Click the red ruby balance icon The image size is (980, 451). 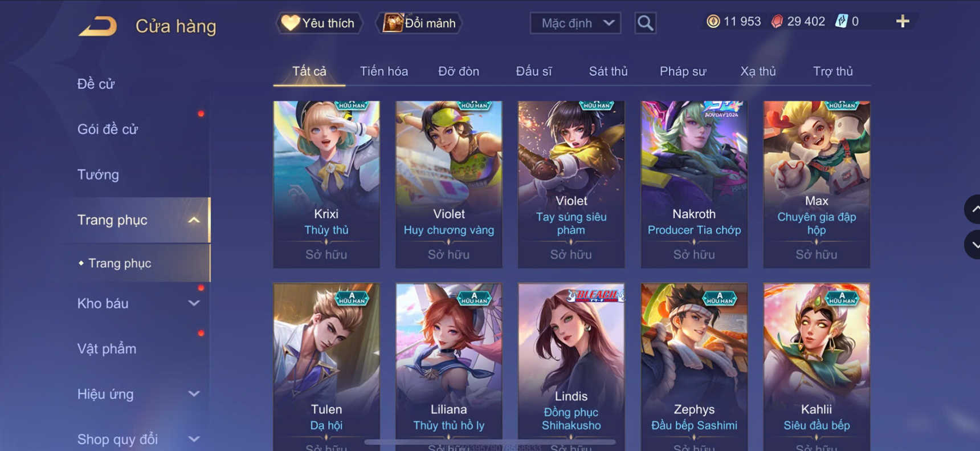[x=777, y=22]
